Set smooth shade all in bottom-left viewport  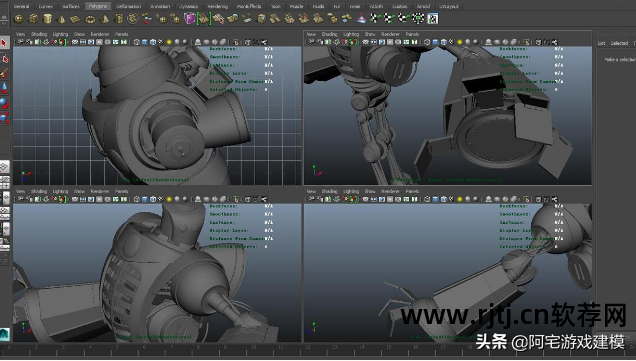pyautogui.click(x=145, y=199)
